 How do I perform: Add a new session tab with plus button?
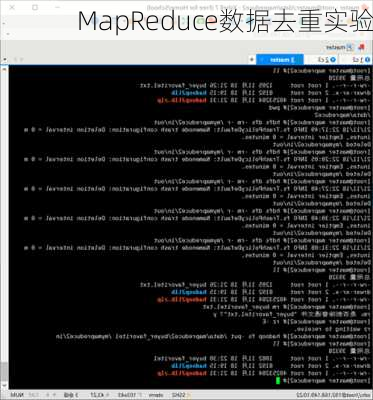pyautogui.click(x=252, y=60)
